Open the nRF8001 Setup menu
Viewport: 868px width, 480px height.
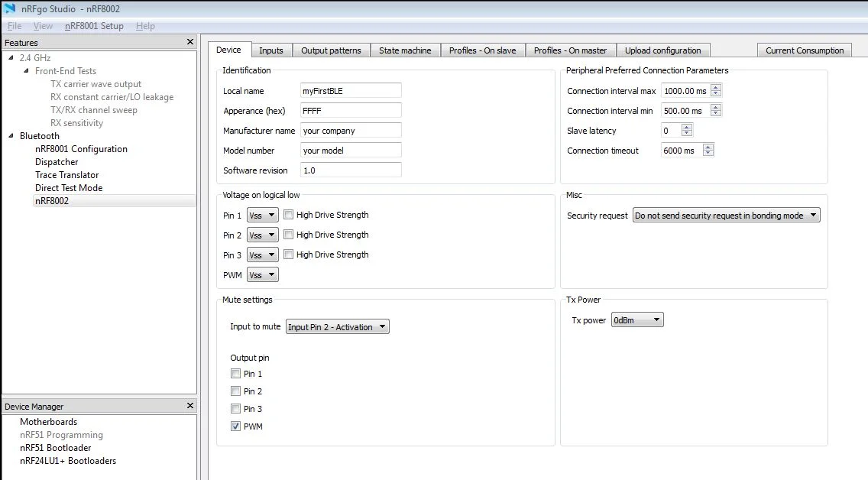94,26
